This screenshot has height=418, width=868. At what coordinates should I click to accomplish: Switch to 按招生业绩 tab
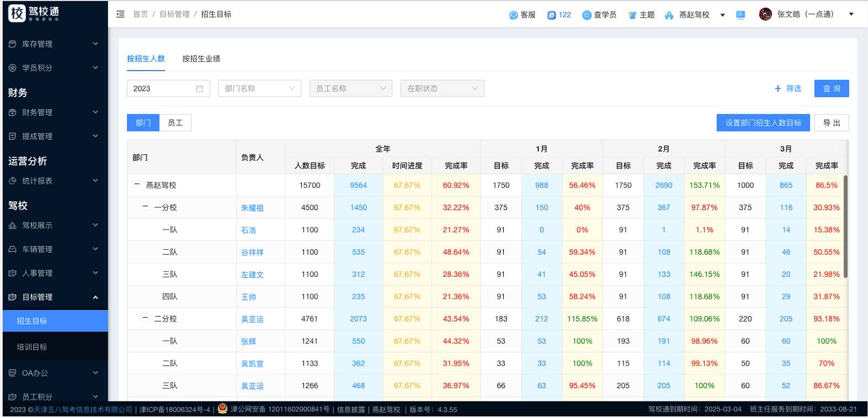[x=201, y=58]
